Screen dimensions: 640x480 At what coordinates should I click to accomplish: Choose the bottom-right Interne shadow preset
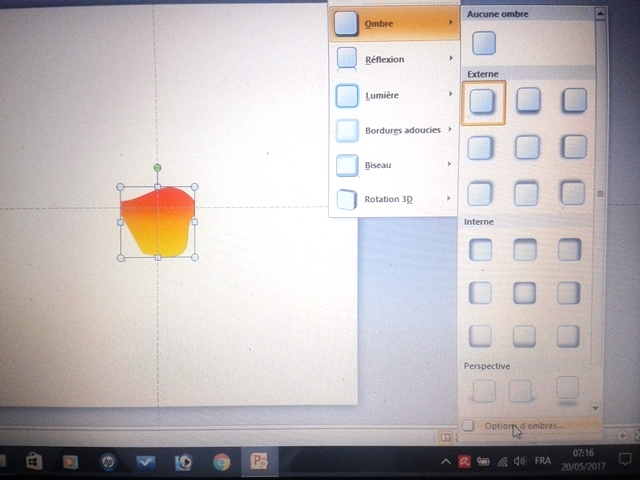click(x=568, y=336)
